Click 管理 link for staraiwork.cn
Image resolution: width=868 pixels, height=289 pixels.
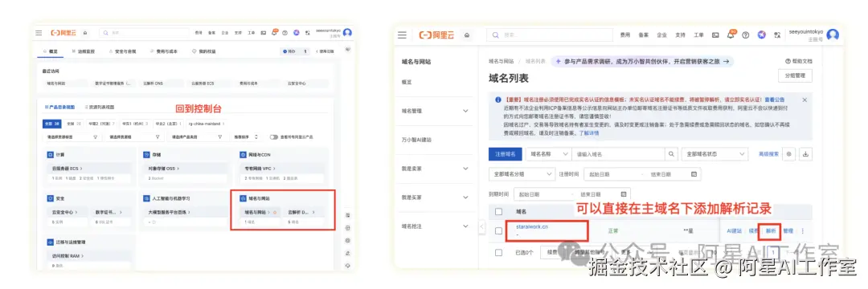coord(788,230)
